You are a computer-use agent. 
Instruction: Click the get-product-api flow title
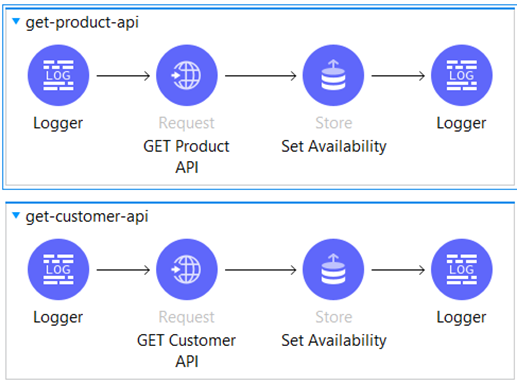[x=82, y=22]
